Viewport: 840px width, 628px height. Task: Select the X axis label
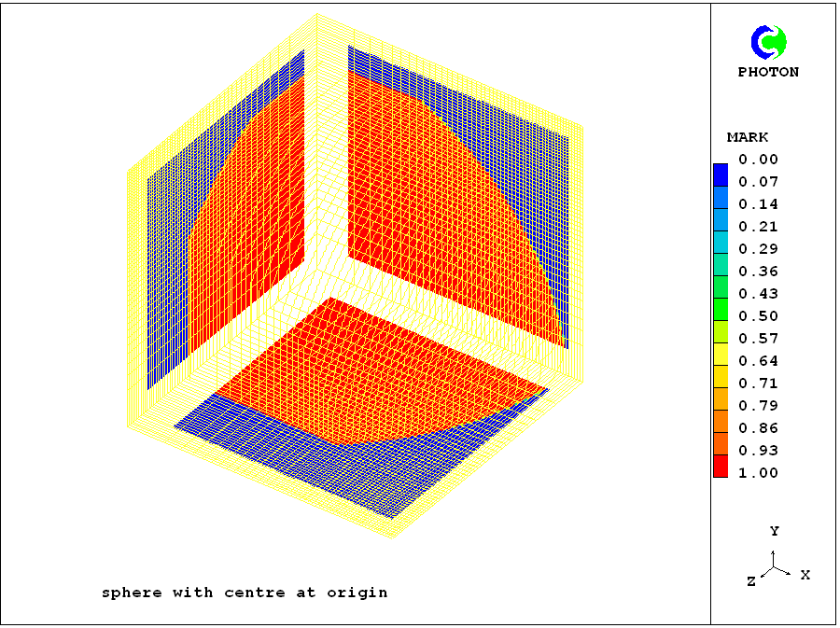805,575
